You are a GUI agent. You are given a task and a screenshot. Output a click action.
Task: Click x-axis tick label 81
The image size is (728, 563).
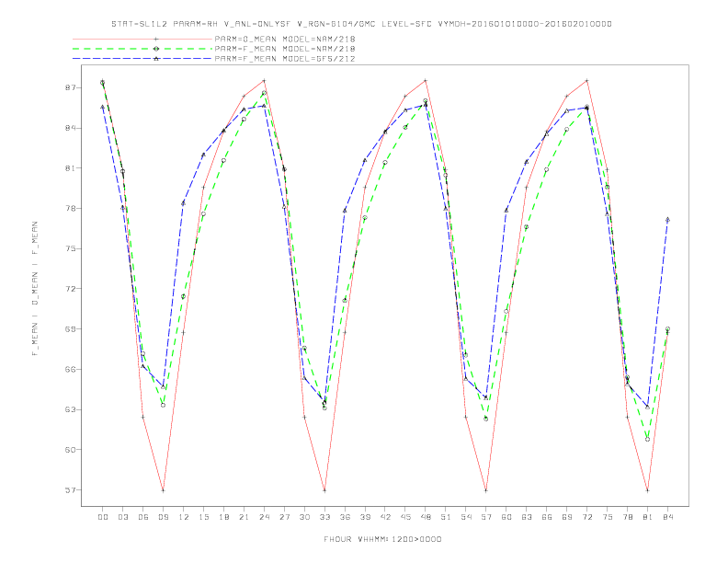(x=648, y=517)
